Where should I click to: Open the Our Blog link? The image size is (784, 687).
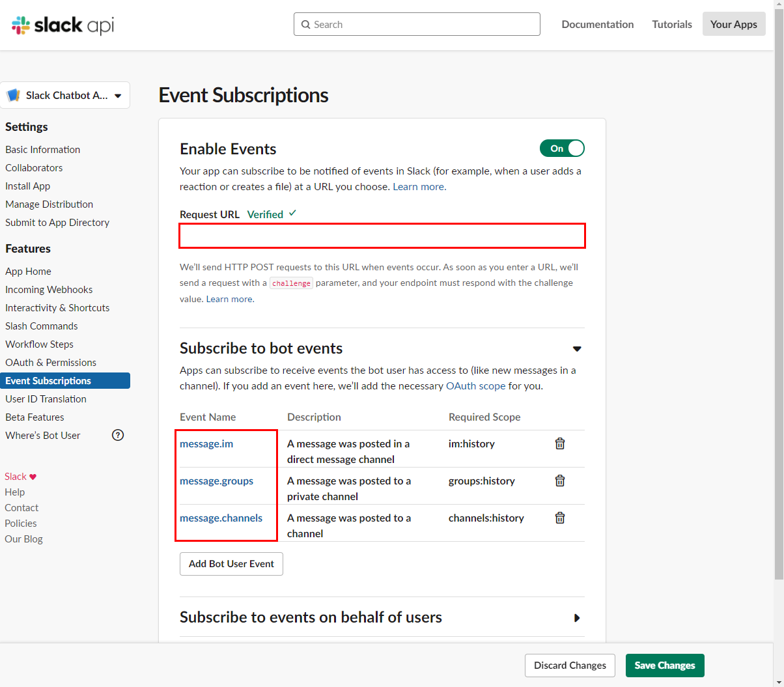(23, 539)
